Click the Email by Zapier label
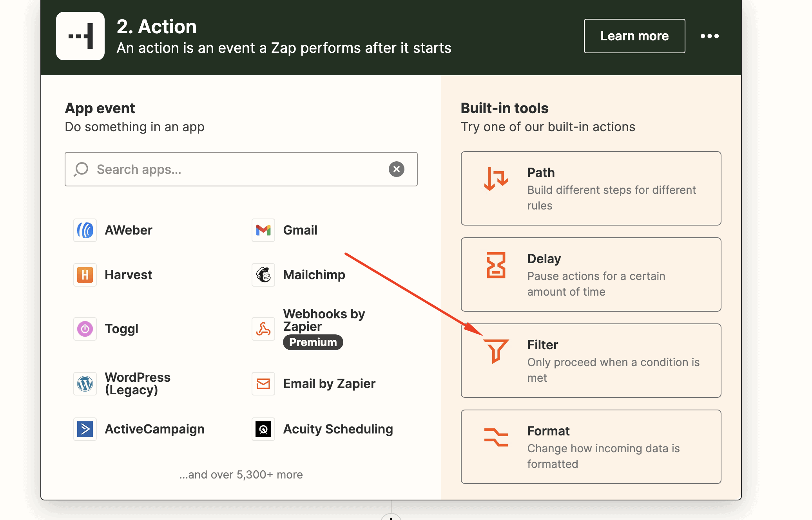812x520 pixels. [329, 384]
